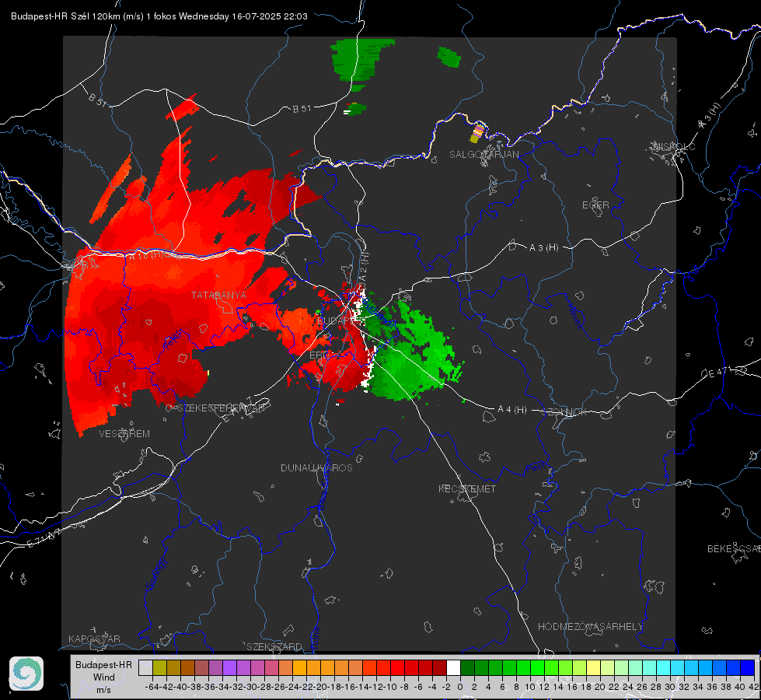Select the VESZPREM city label

124,433
